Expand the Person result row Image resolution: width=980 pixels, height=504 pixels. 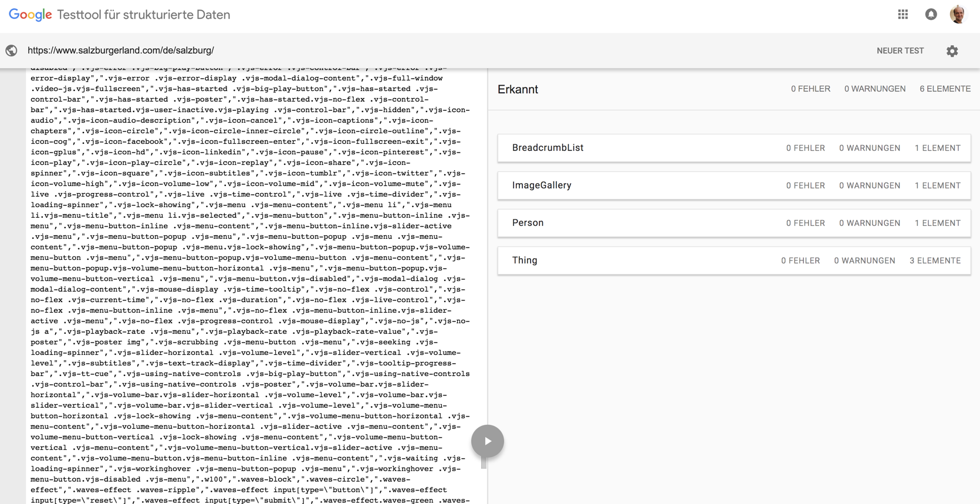[x=734, y=223]
